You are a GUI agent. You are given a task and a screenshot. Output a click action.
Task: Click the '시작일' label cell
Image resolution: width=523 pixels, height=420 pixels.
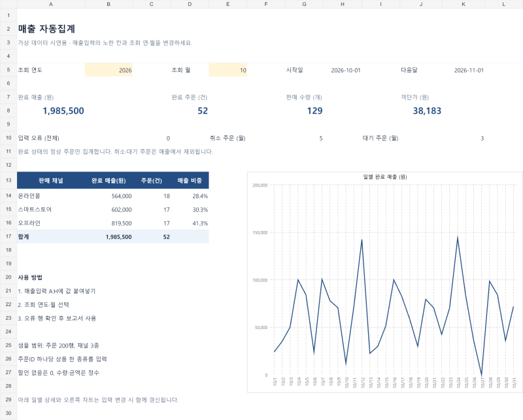(295, 70)
